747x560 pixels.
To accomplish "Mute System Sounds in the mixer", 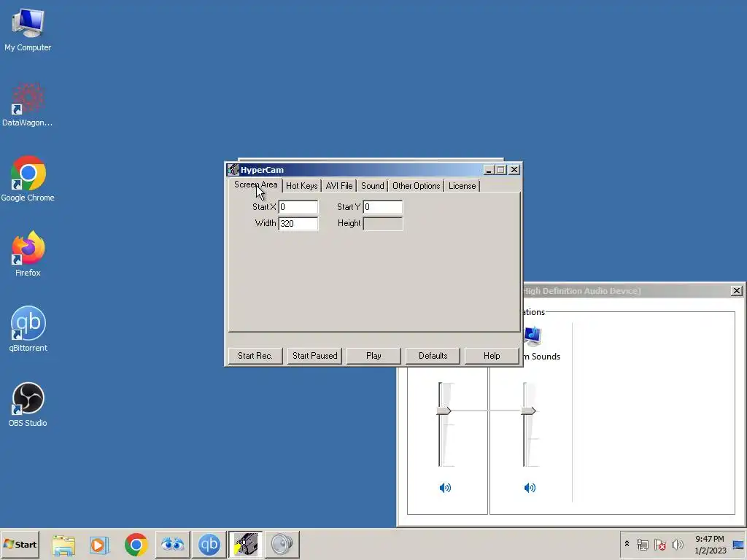I will 530,488.
